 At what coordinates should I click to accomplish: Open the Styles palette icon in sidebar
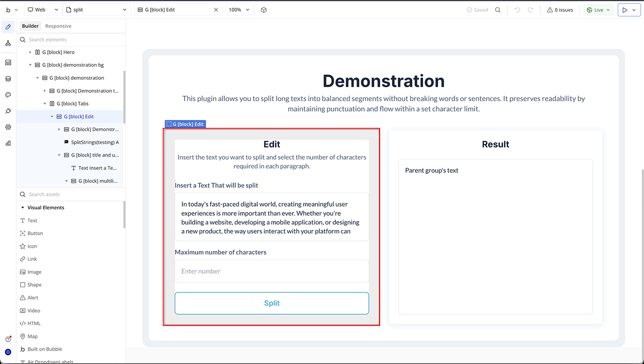coord(8,95)
